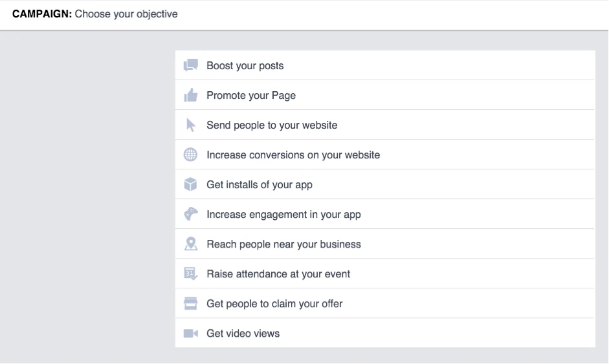The image size is (609, 364).
Task: Click the box icon for app installs
Action: tap(191, 184)
